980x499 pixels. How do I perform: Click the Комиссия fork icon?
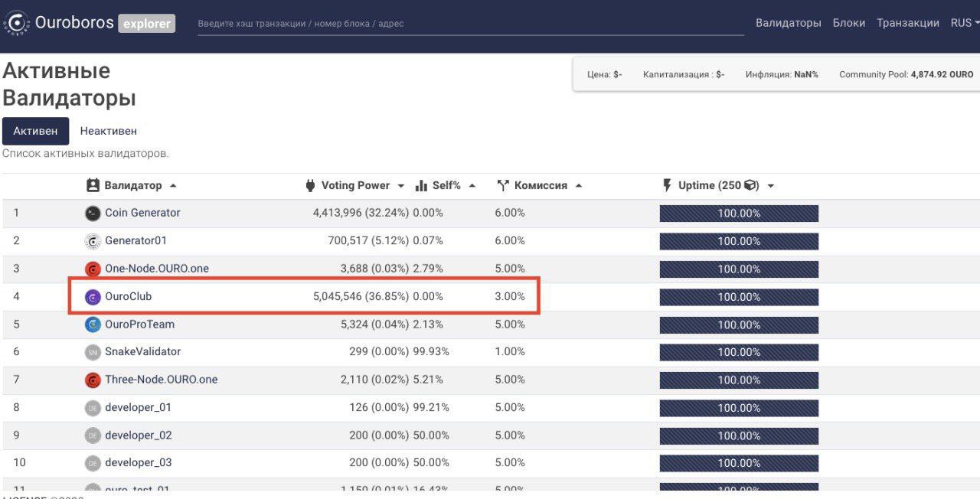tap(503, 186)
